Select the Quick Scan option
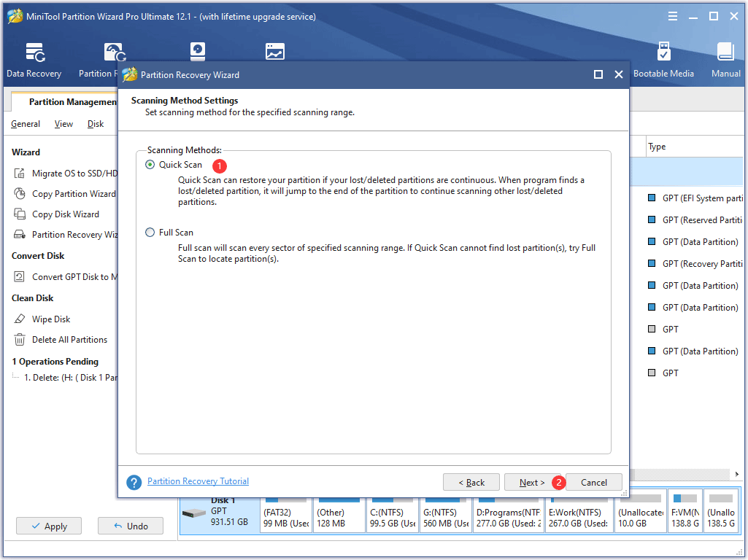Screen dimensions: 748x560 150,164
